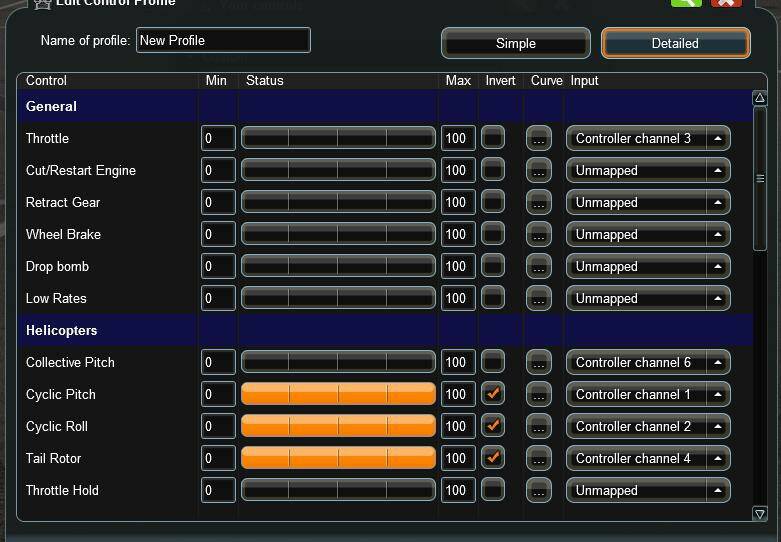Image resolution: width=781 pixels, height=542 pixels.
Task: Click the Helicopters section header
Action: coord(62,331)
